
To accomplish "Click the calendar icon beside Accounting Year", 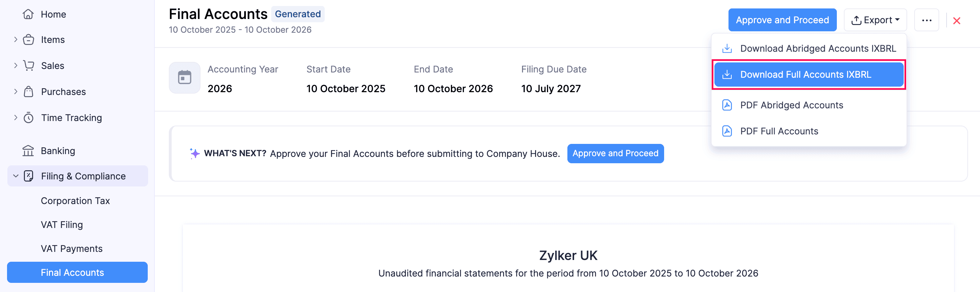I will click(x=185, y=77).
